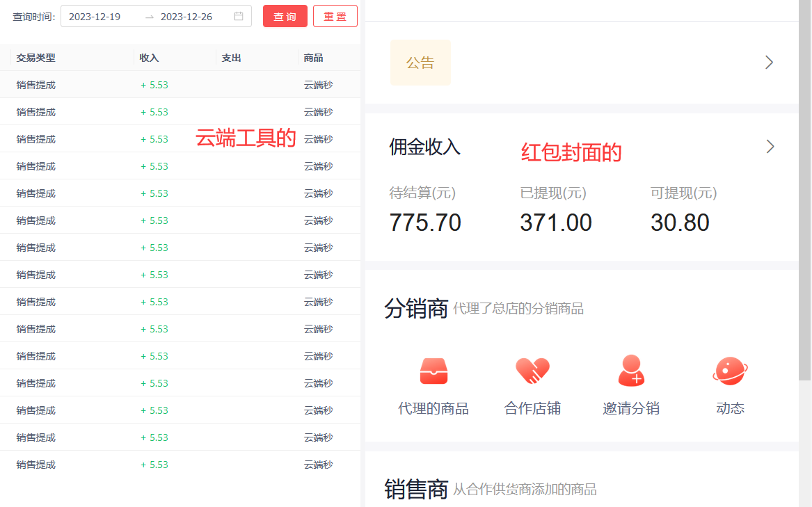The height and width of the screenshot is (507, 812).
Task: Click the 待结算 amount 775.70
Action: pos(425,223)
